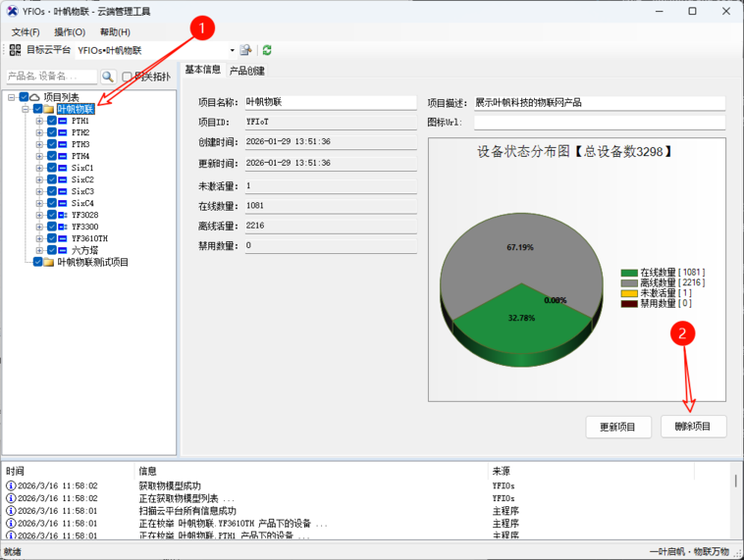
Task: Switch to the 产品创建 tab
Action: tap(246, 71)
